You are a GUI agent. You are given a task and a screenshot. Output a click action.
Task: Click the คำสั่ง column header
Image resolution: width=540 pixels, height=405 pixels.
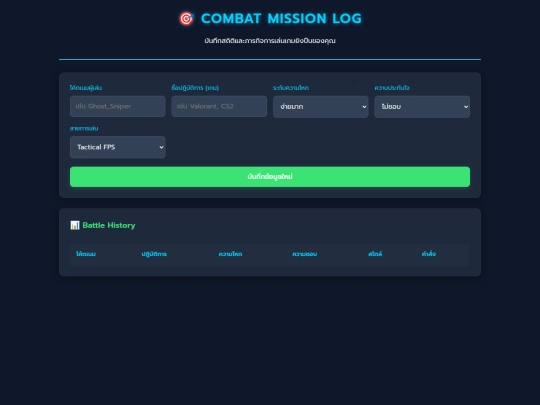click(x=429, y=254)
